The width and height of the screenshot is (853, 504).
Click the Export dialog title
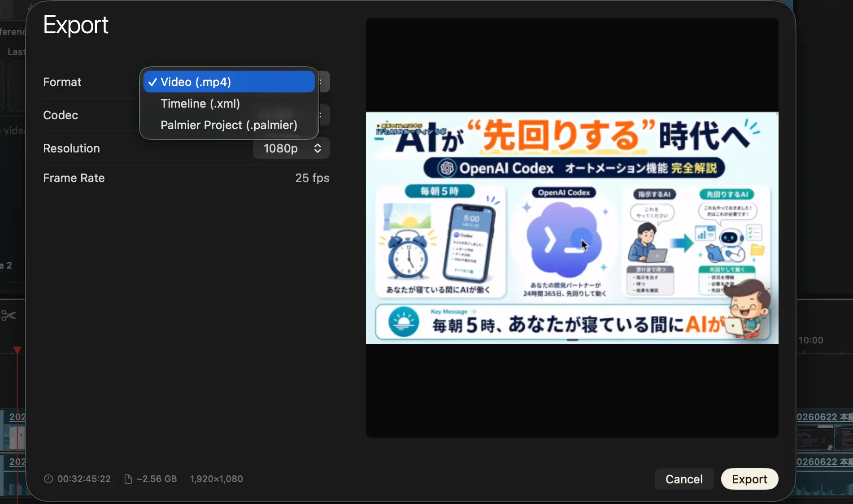click(x=75, y=25)
